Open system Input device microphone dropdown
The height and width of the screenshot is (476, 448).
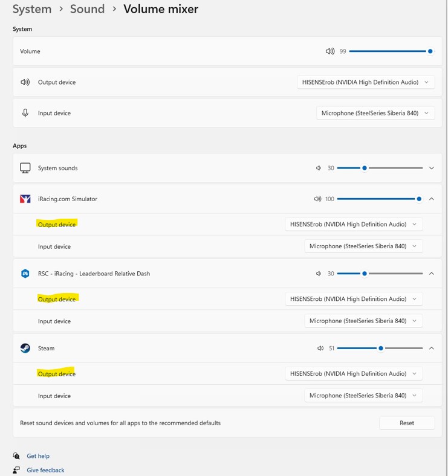click(375, 113)
